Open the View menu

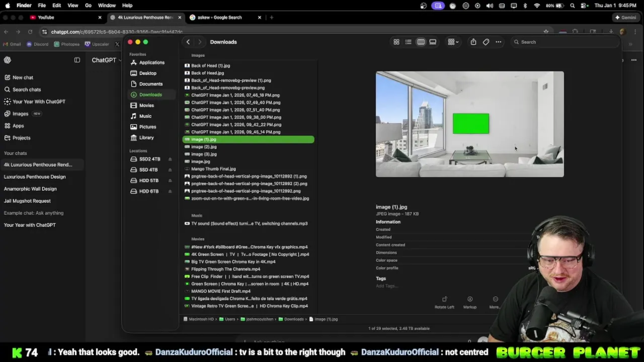(x=72, y=6)
